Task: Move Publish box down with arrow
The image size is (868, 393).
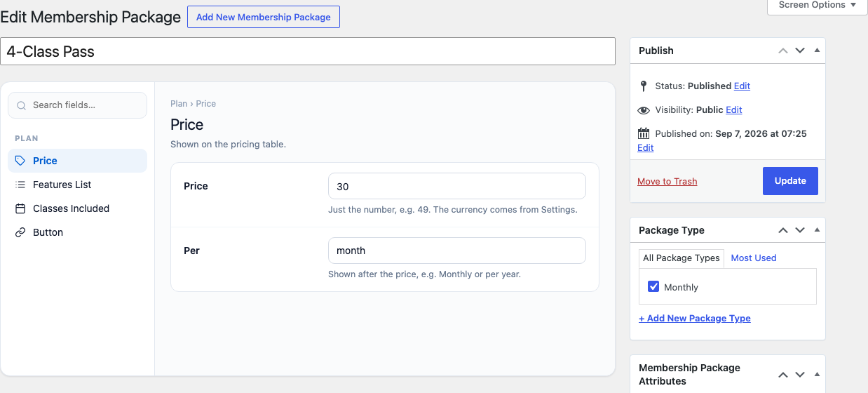Action: [x=800, y=51]
